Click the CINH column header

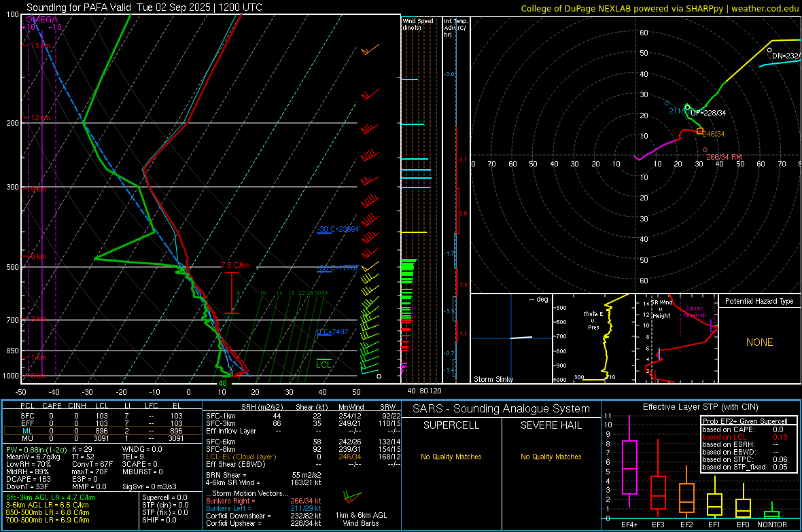(x=77, y=406)
